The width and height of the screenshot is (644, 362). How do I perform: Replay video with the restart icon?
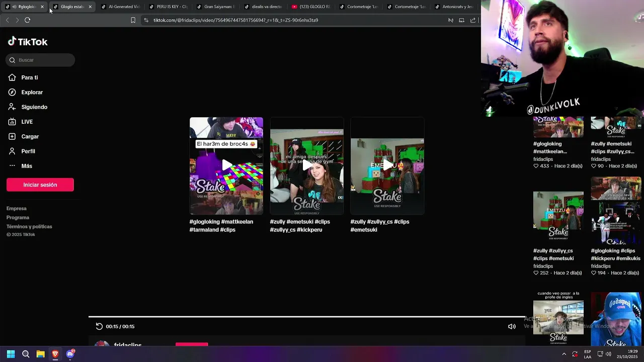click(99, 326)
